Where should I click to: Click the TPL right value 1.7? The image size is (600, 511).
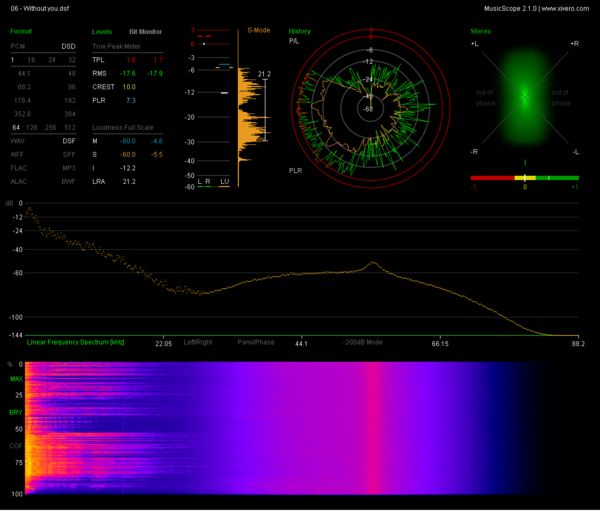(158, 60)
